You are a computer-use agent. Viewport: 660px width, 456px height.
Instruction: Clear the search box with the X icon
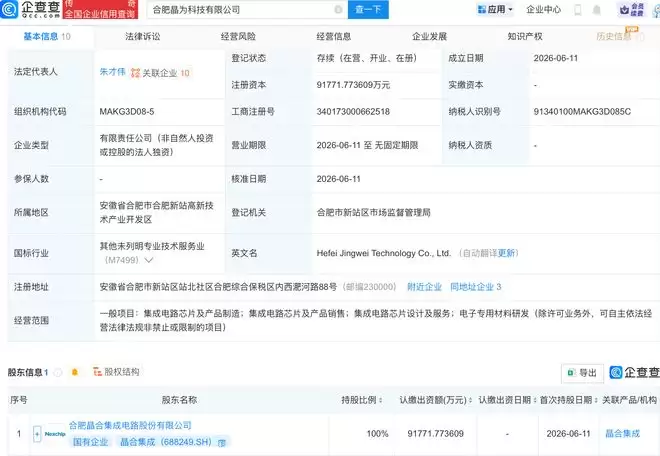(x=338, y=9)
